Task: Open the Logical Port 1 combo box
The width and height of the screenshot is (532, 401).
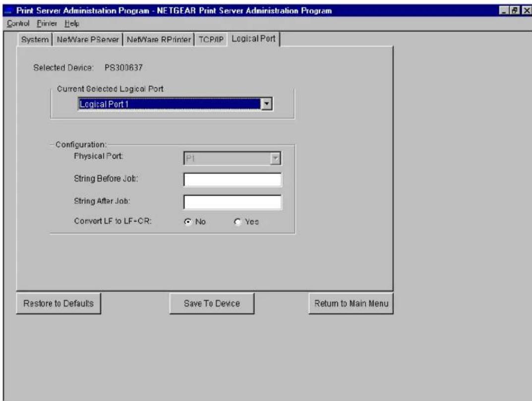Action: click(x=175, y=104)
